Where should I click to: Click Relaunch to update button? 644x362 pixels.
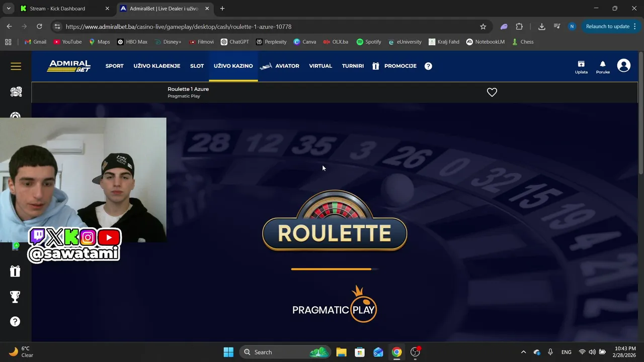[x=610, y=27]
